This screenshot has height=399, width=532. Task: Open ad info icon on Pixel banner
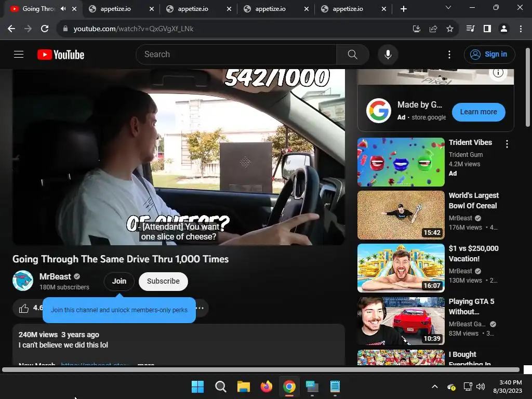498,73
